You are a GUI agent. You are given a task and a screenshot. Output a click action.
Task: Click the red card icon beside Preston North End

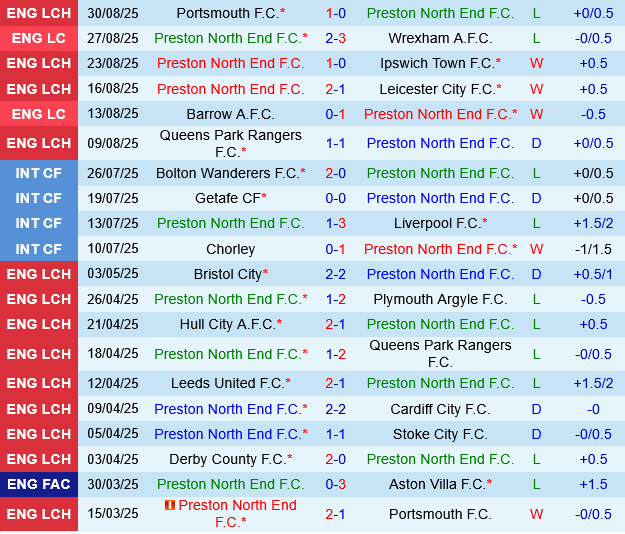171,506
